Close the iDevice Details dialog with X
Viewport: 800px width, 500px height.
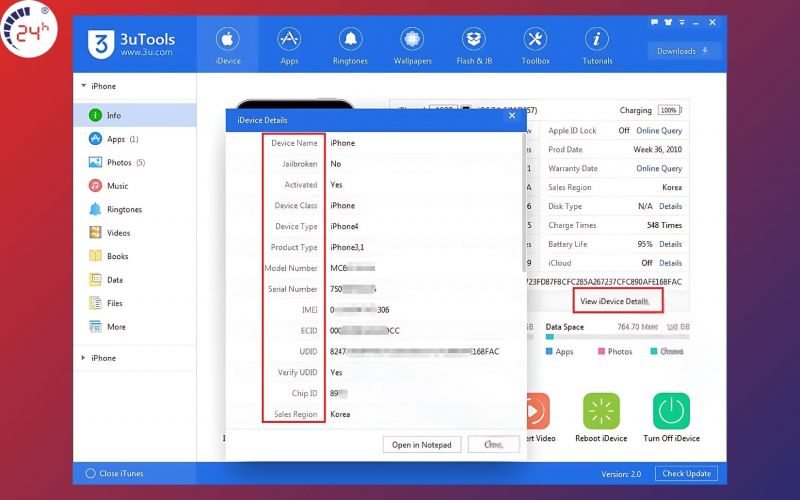(x=512, y=116)
